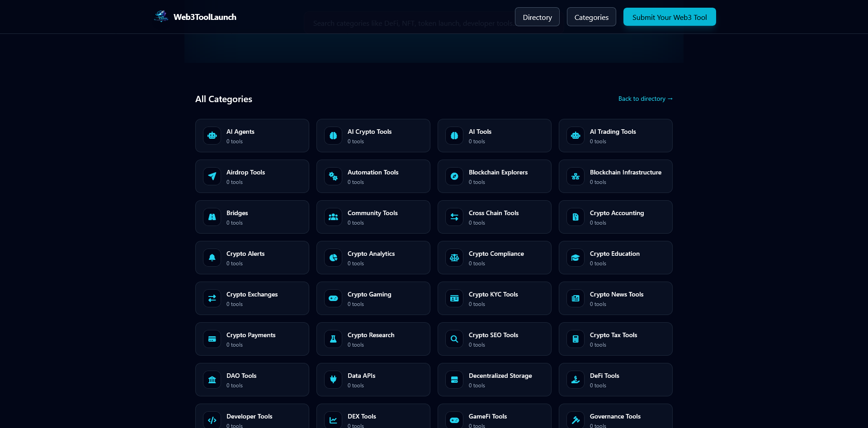Click the Crypto Tax Tools calculator icon
Screen dimensions: 868x428
tap(576, 339)
